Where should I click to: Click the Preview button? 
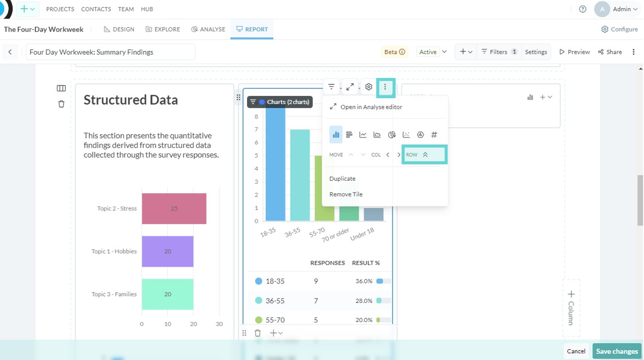pos(575,52)
